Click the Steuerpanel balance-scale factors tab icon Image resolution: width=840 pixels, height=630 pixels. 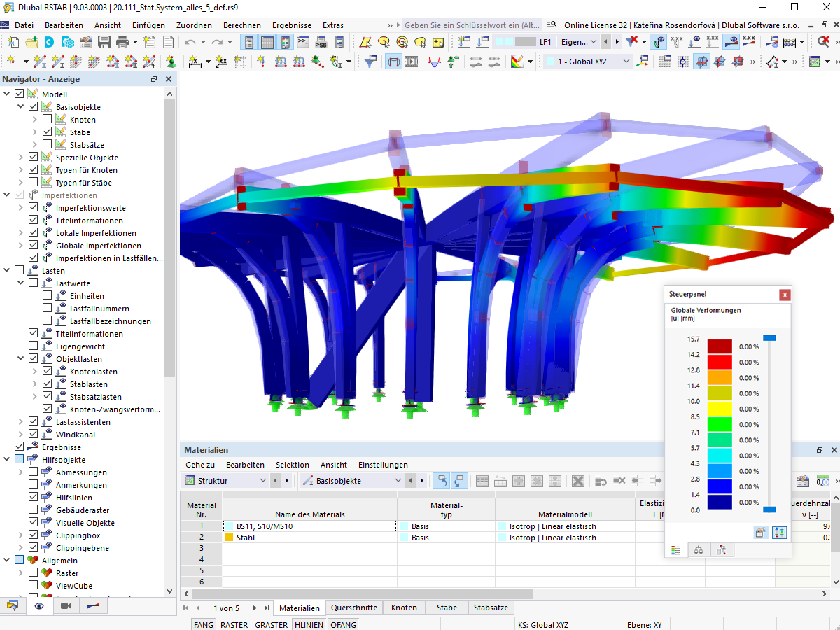698,550
